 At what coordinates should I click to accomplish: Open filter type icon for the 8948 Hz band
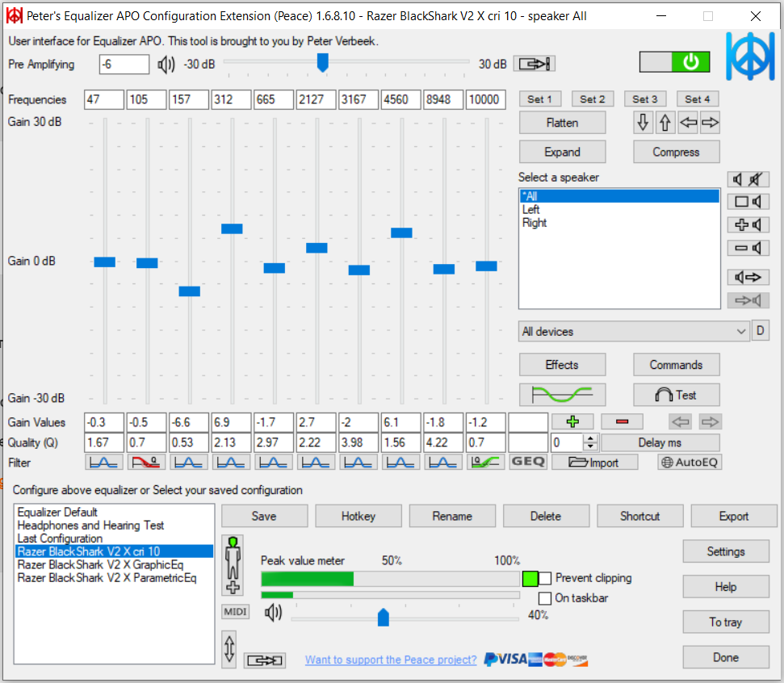pyautogui.click(x=443, y=463)
